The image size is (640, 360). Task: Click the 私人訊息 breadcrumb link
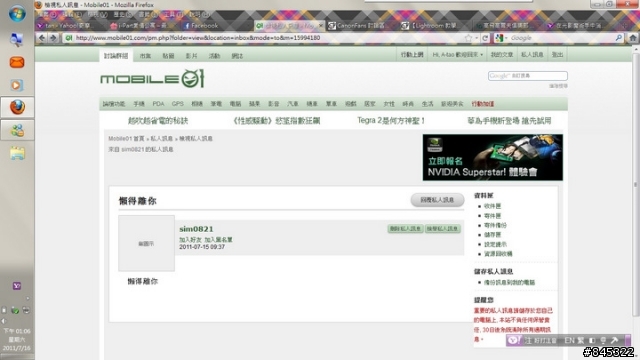pos(162,139)
